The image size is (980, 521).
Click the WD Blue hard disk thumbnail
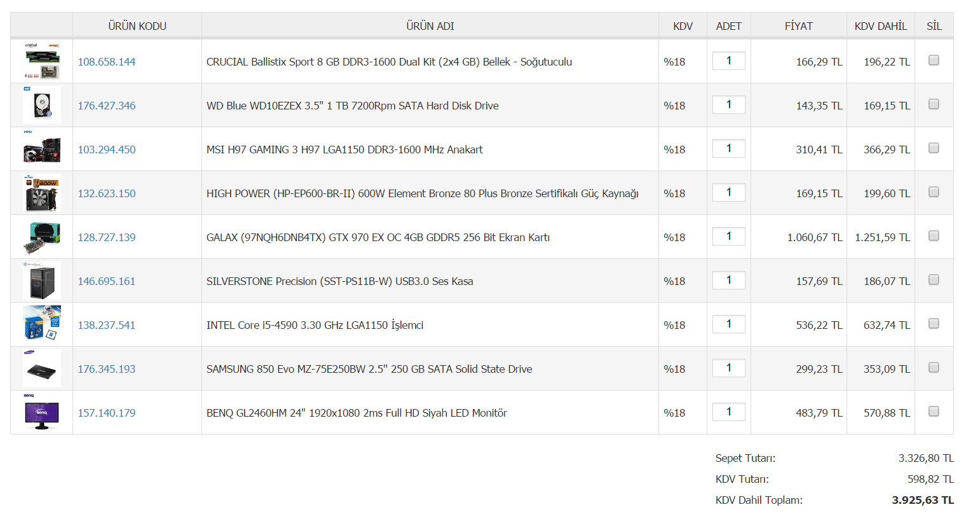42,105
